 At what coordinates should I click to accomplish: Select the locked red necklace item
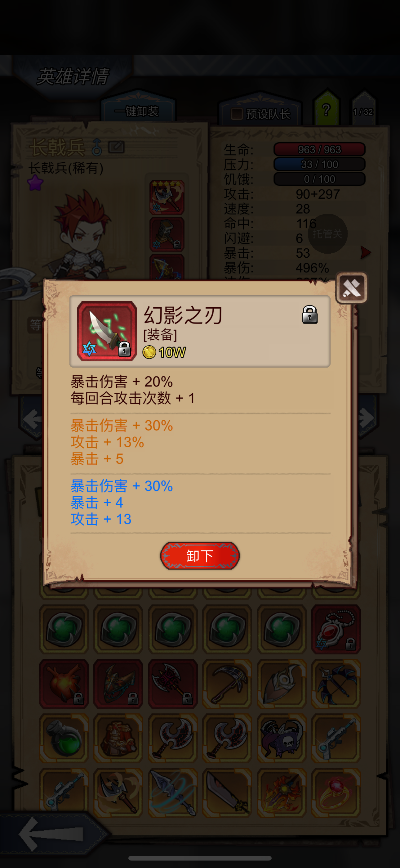click(x=336, y=629)
